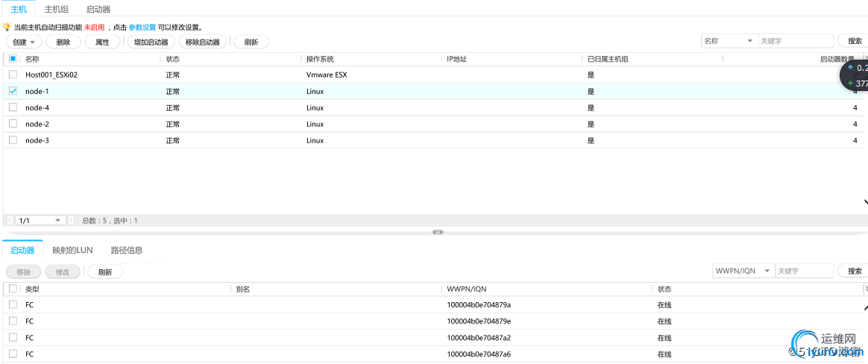Click the 参数设置 link
Viewport: 868px width, 364px height.
pyautogui.click(x=142, y=27)
